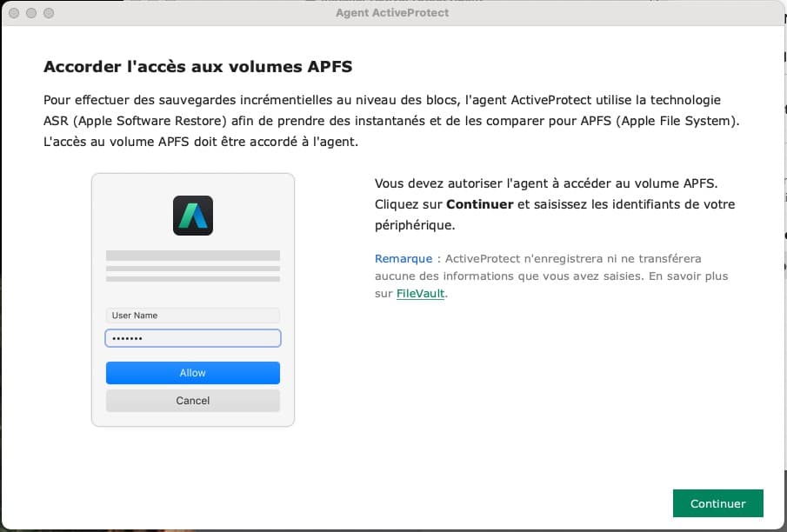787x532 pixels.
Task: Click the User Name field in illustration
Action: point(193,316)
